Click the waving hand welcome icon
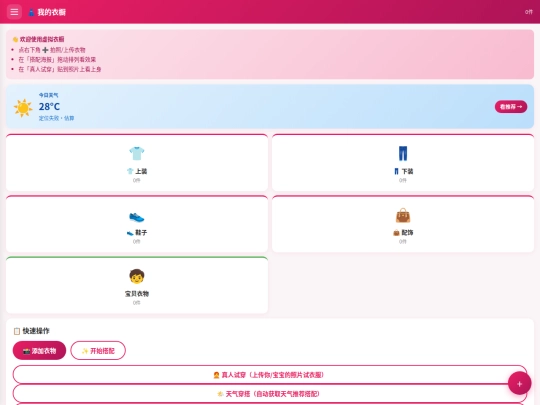The image size is (540, 405). (x=15, y=39)
